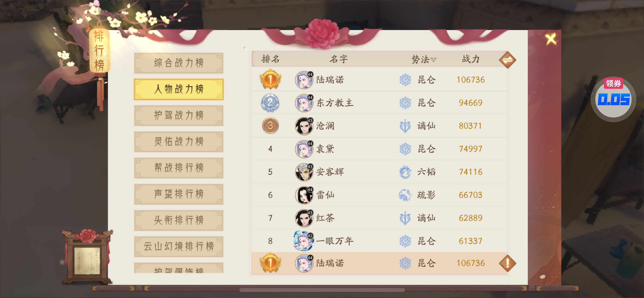Image resolution: width=644 pixels, height=298 pixels.
Task: Switch to 帮战排行榜 tab
Action: pos(179,168)
